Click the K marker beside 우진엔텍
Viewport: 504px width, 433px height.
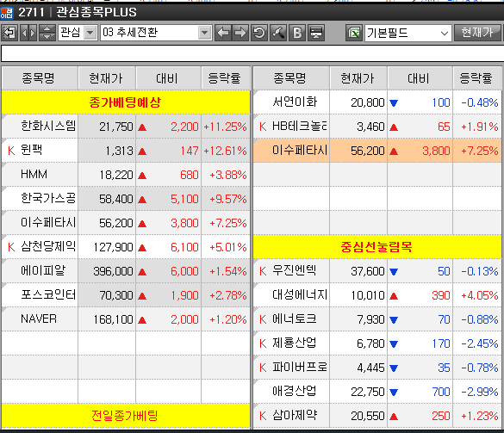[x=263, y=271]
